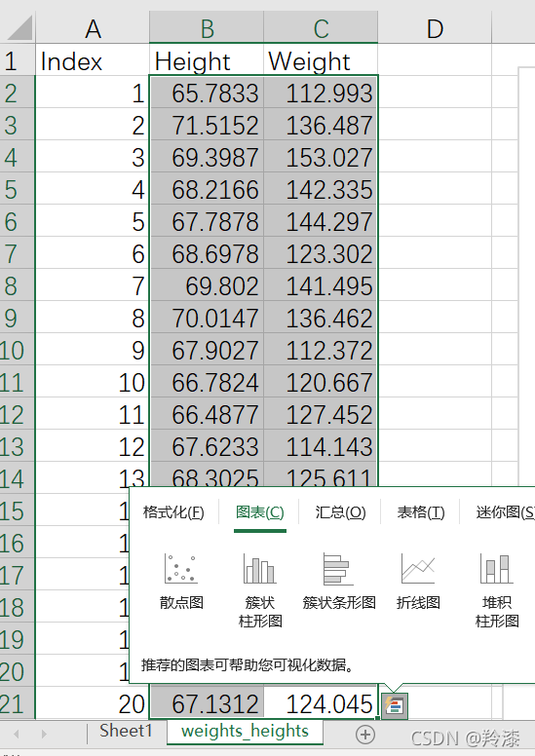Select cell with weight 114.143
The image size is (535, 756).
click(321, 446)
